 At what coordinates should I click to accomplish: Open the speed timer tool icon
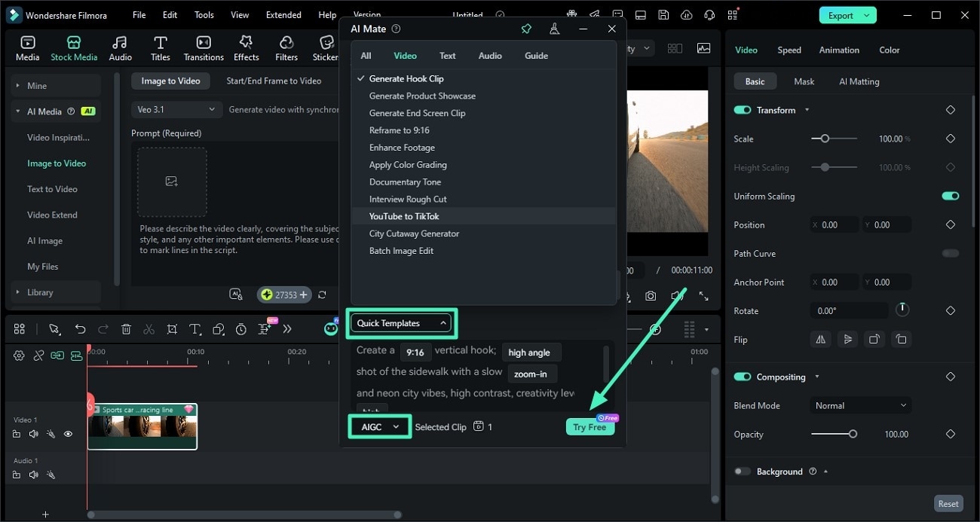[240, 329]
